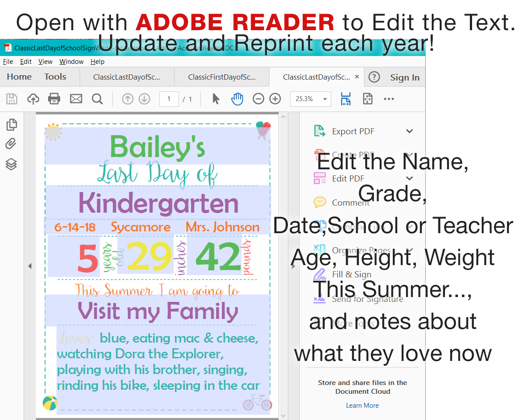The height and width of the screenshot is (420, 525).
Task: Open the attachments paperclip panel
Action: pyautogui.click(x=11, y=144)
